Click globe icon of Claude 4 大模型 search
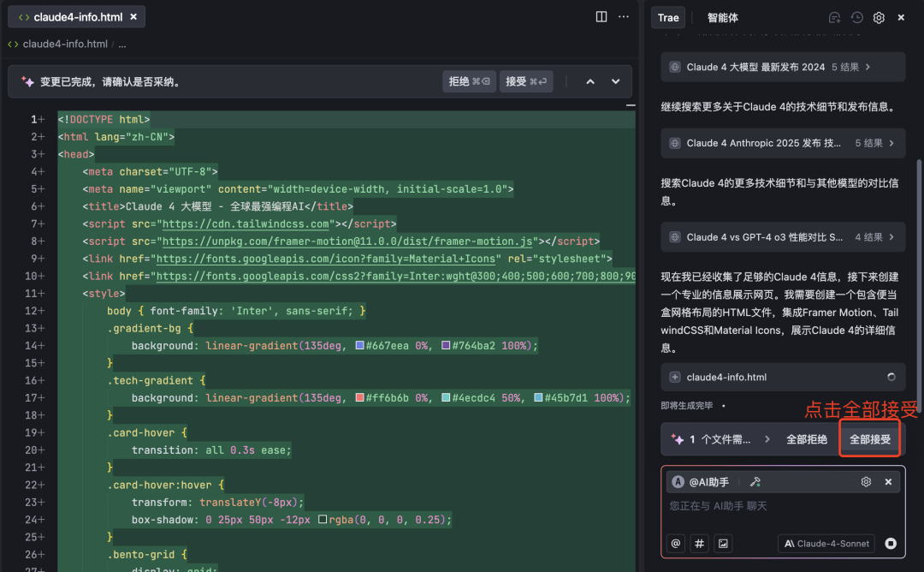Viewport: 924px width, 572px height. click(675, 68)
